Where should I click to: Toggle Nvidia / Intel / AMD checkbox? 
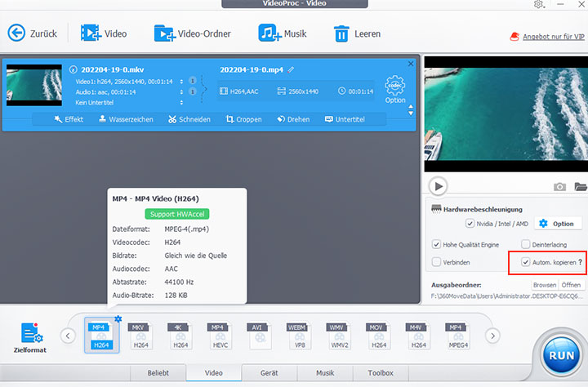click(470, 224)
